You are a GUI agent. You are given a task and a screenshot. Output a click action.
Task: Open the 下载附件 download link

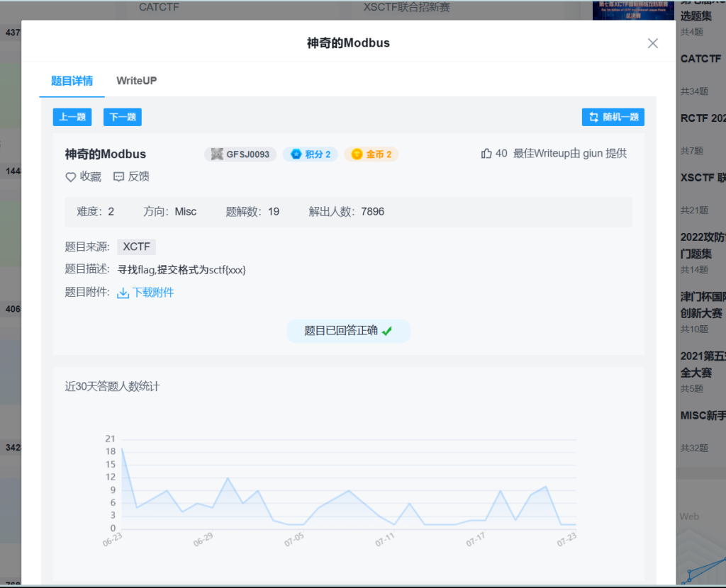pyautogui.click(x=153, y=293)
